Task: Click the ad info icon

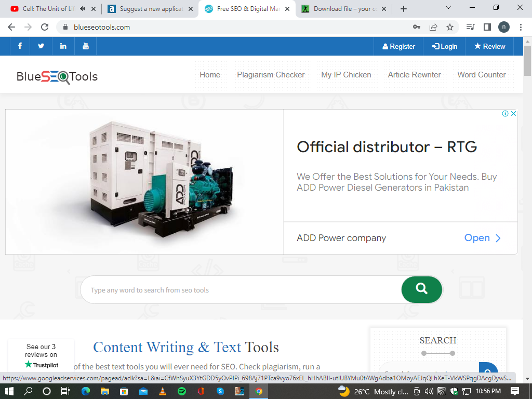Action: pyautogui.click(x=505, y=114)
